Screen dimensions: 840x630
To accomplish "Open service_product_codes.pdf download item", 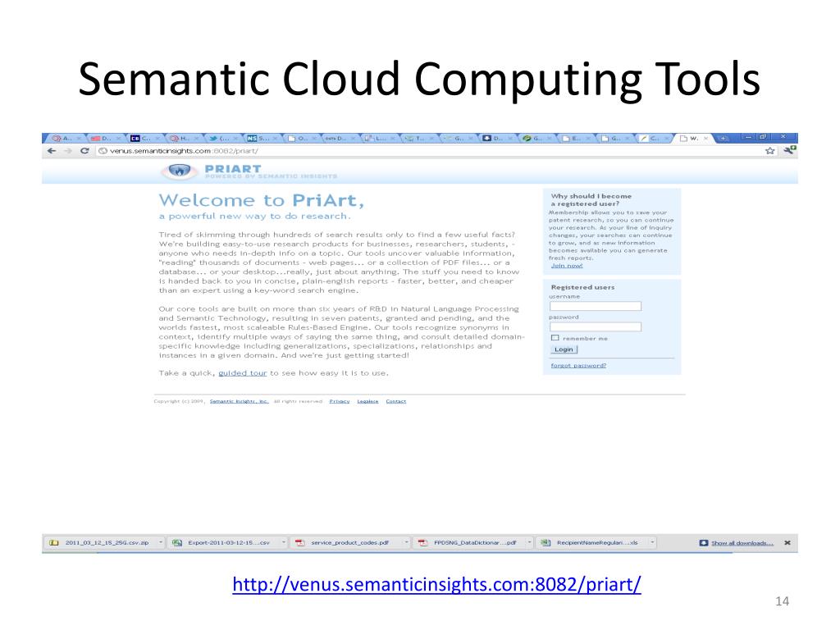I will pos(349,543).
